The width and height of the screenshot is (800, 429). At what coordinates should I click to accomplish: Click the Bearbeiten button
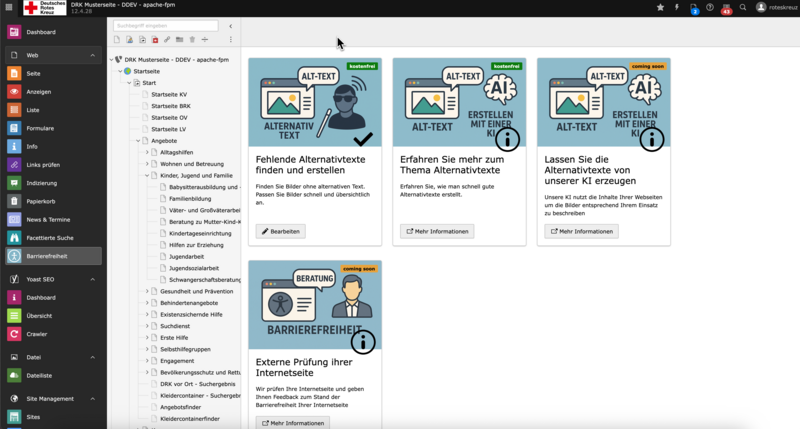(280, 231)
